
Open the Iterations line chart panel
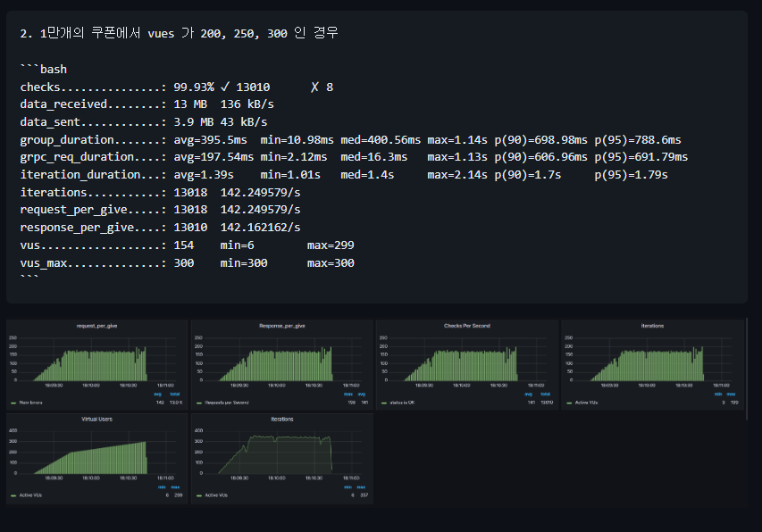282,458
